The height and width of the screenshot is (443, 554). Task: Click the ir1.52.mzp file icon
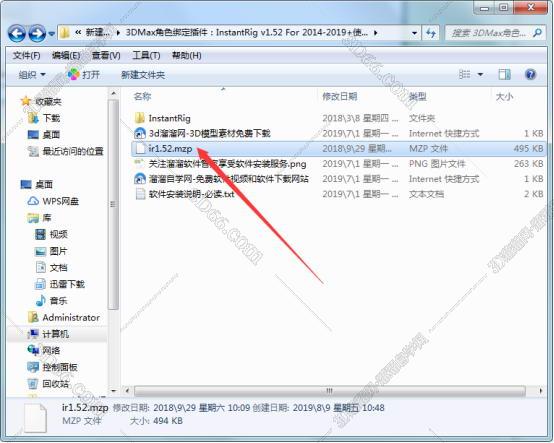pos(140,148)
